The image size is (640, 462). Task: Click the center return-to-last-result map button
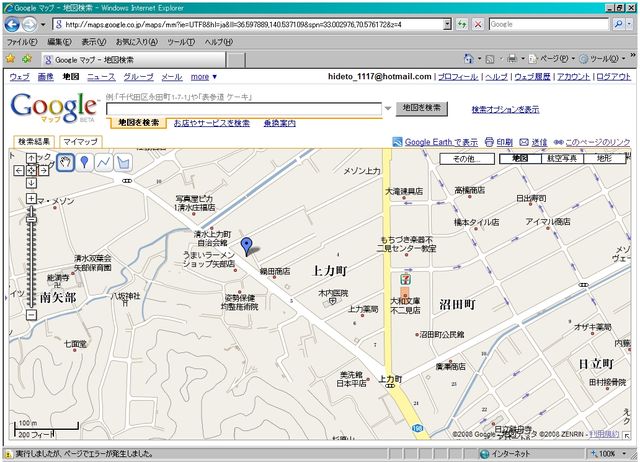point(31,171)
